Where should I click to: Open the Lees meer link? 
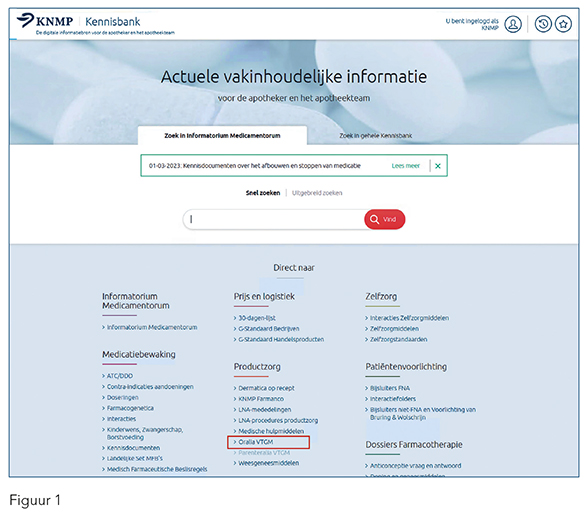405,166
